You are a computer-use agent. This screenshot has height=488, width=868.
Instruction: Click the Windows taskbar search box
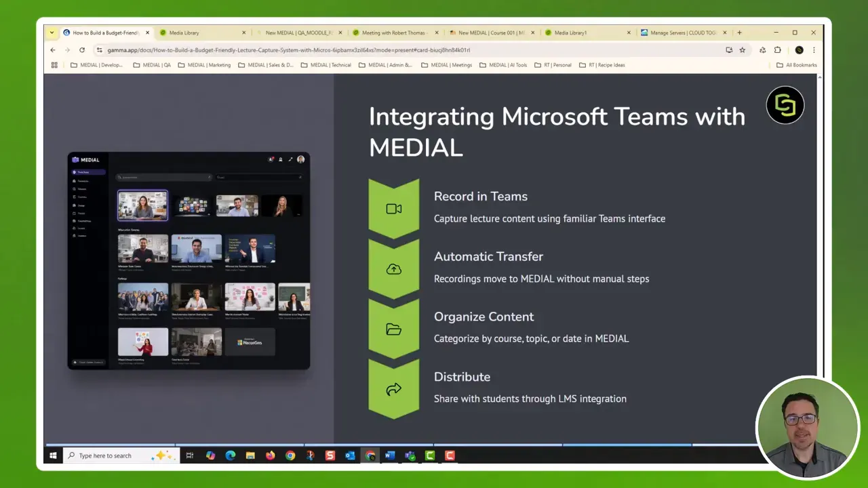click(x=121, y=455)
